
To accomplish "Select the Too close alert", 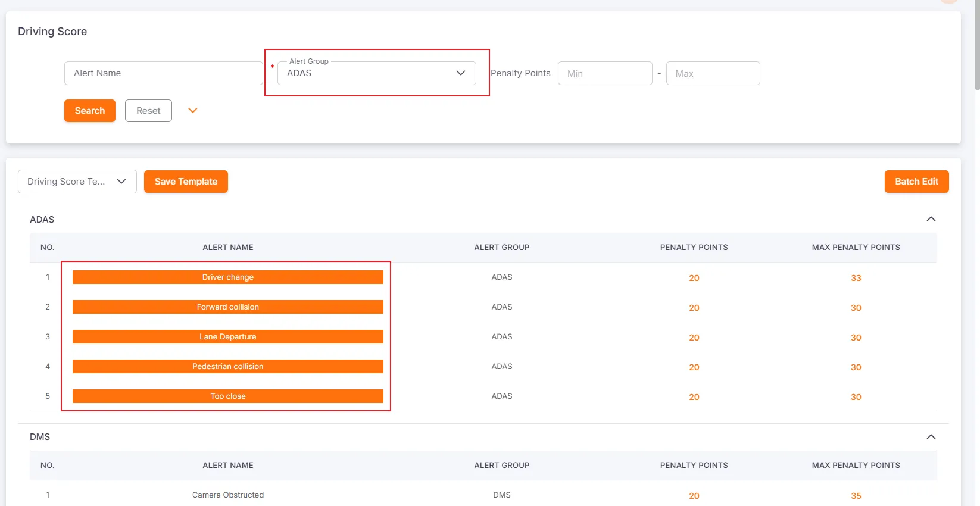I will 227,396.
